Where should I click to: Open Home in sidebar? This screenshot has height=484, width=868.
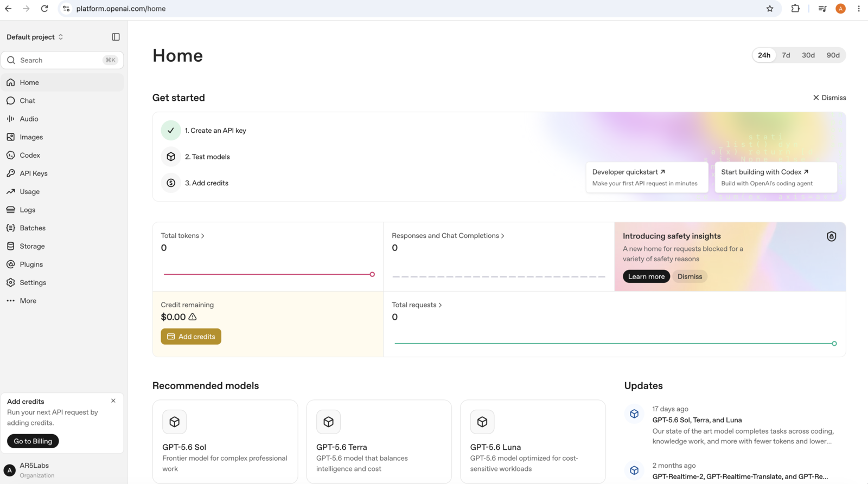62,82
